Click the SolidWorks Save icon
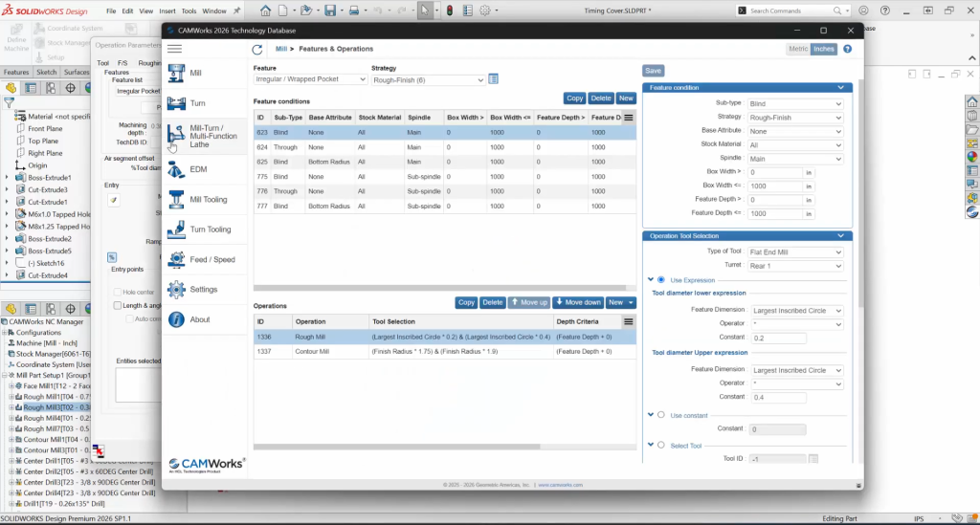This screenshot has width=980, height=525. coord(330,11)
